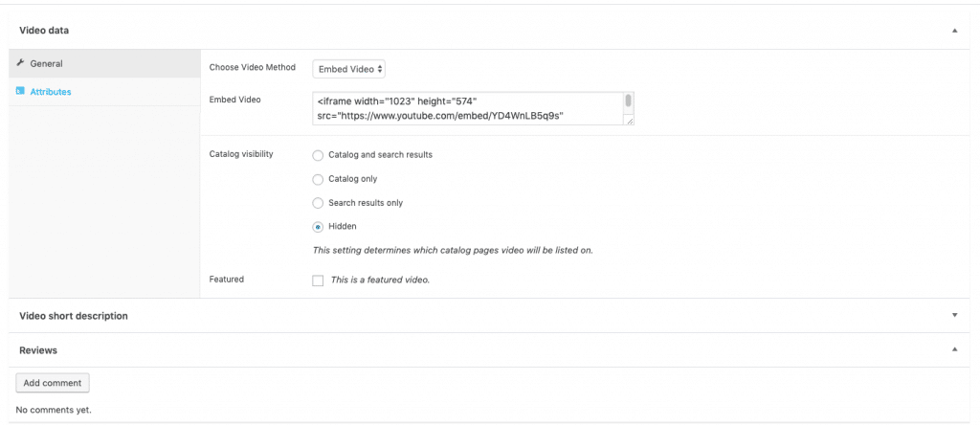Click the textarea resize handle icon

630,121
